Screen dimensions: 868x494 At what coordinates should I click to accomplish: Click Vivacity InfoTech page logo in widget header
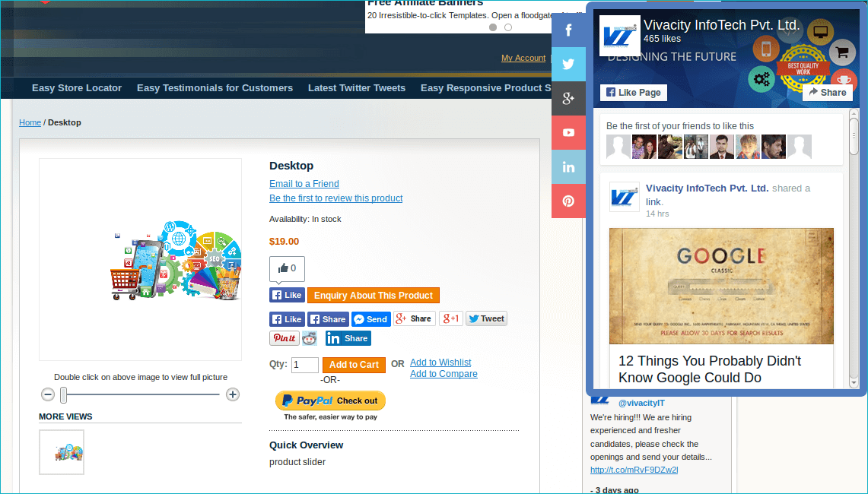(x=619, y=36)
